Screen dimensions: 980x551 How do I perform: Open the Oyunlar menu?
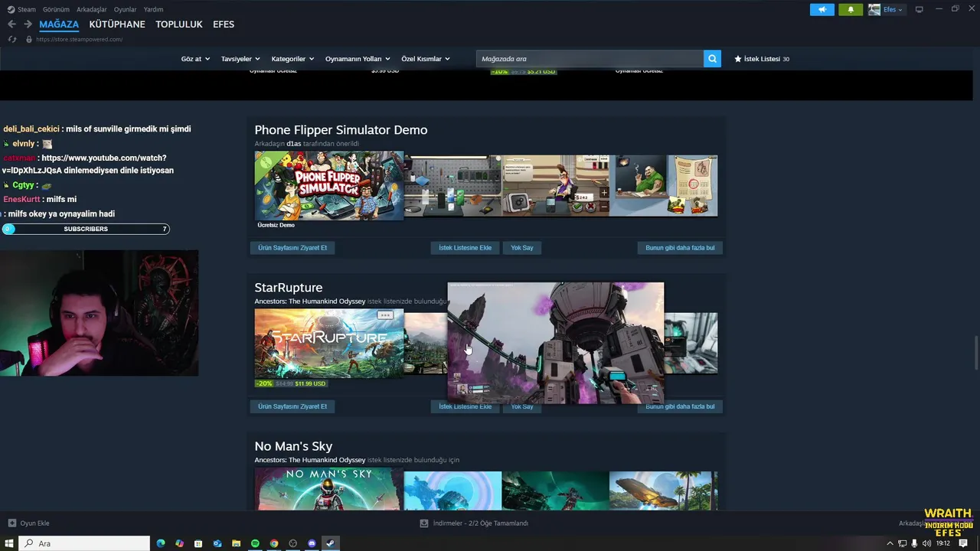coord(125,9)
